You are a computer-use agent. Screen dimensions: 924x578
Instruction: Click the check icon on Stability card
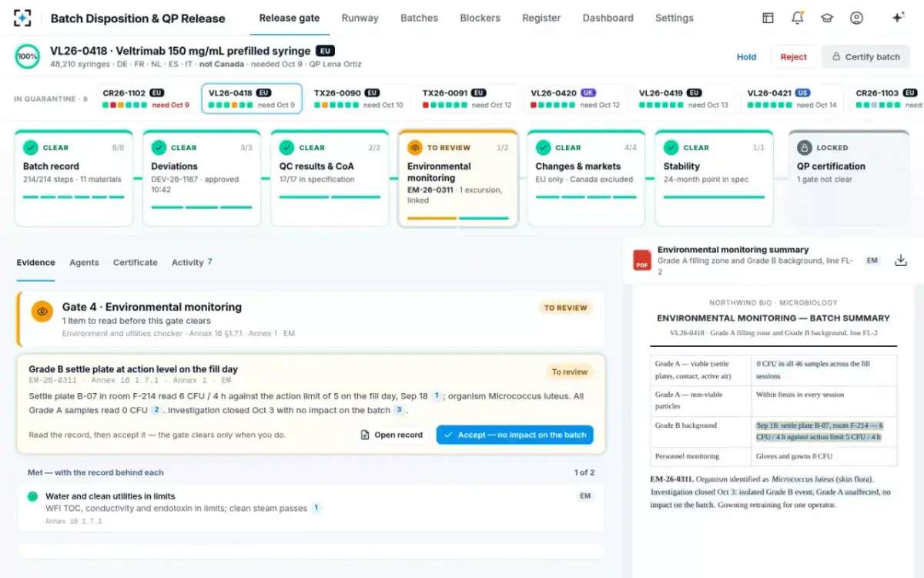(x=671, y=147)
